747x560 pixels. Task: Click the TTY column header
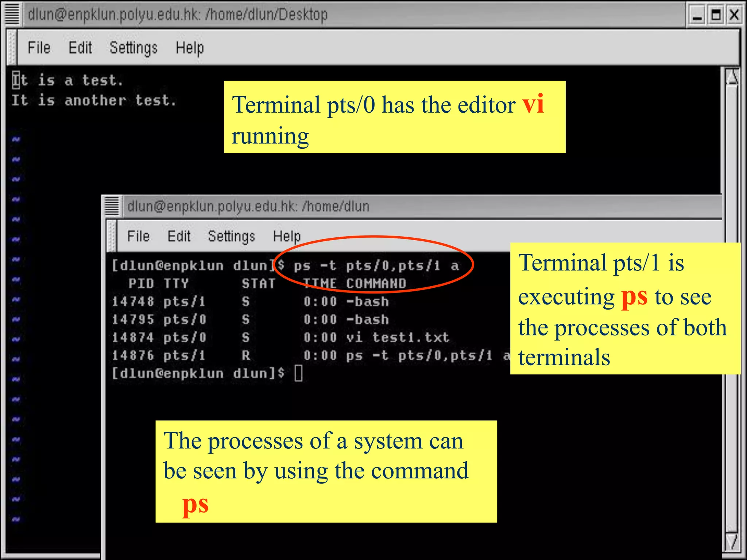[x=176, y=283]
